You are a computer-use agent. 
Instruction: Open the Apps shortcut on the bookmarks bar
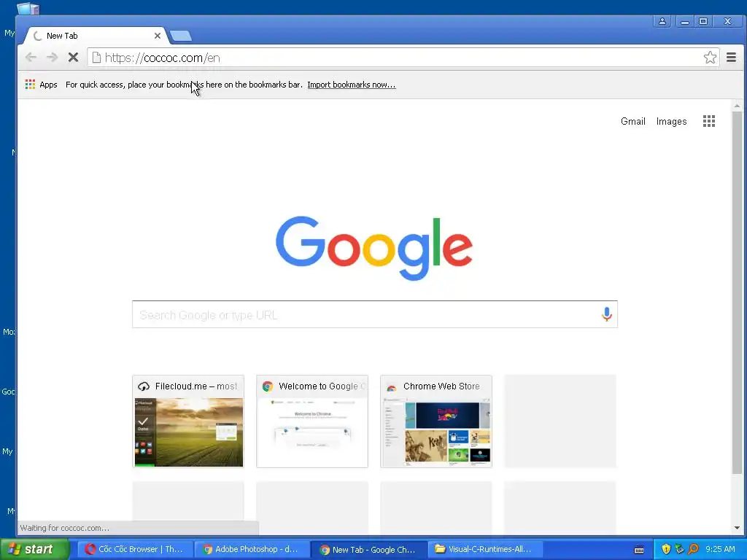pyautogui.click(x=41, y=85)
